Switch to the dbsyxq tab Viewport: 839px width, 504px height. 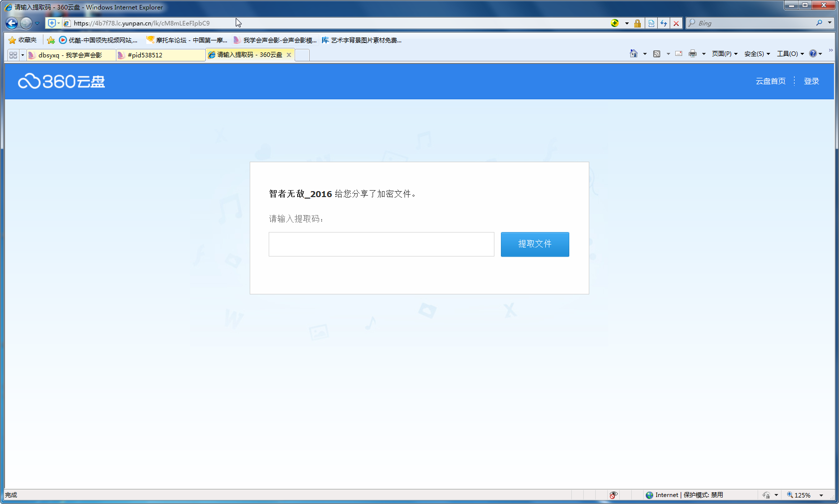(x=70, y=55)
